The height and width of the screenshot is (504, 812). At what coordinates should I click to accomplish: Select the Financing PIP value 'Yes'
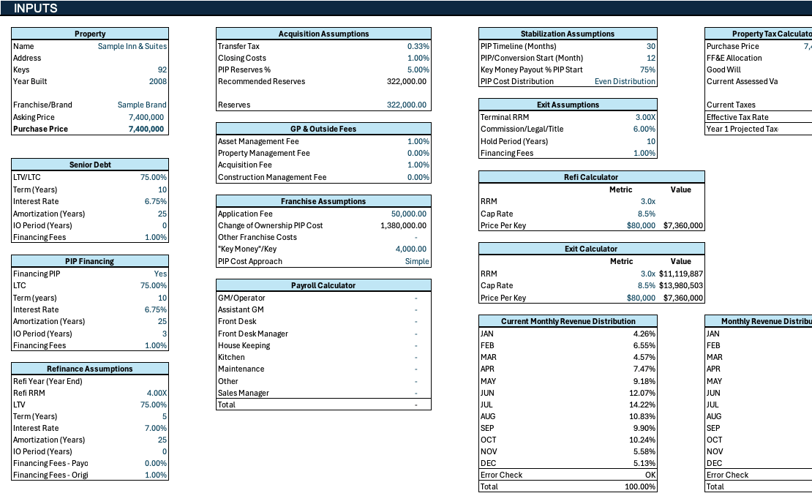[160, 274]
